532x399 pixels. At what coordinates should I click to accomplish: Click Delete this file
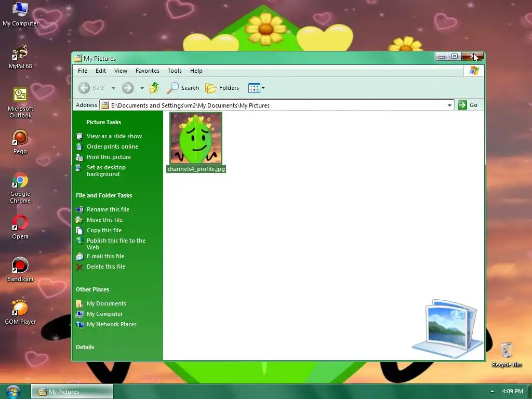click(106, 267)
